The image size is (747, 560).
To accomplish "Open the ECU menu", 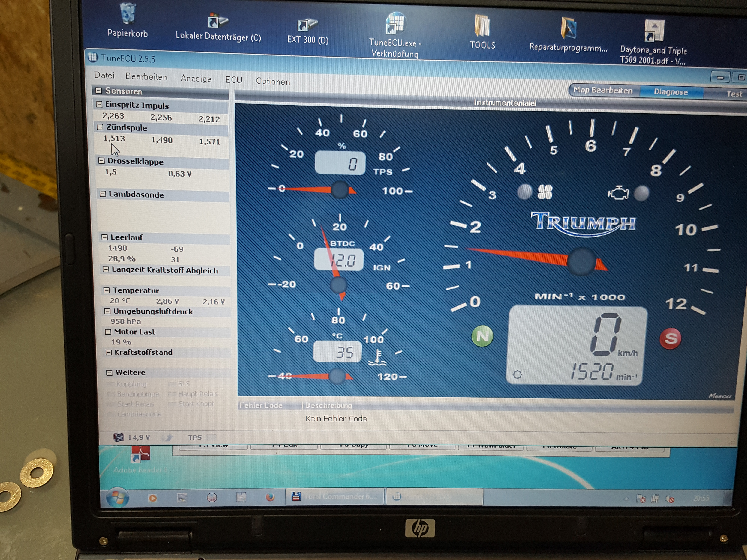I will 234,80.
